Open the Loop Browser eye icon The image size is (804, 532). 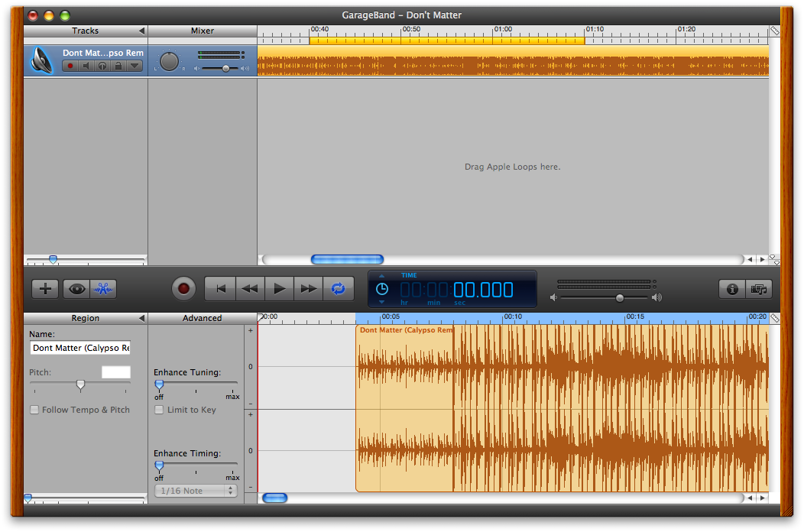tap(76, 289)
